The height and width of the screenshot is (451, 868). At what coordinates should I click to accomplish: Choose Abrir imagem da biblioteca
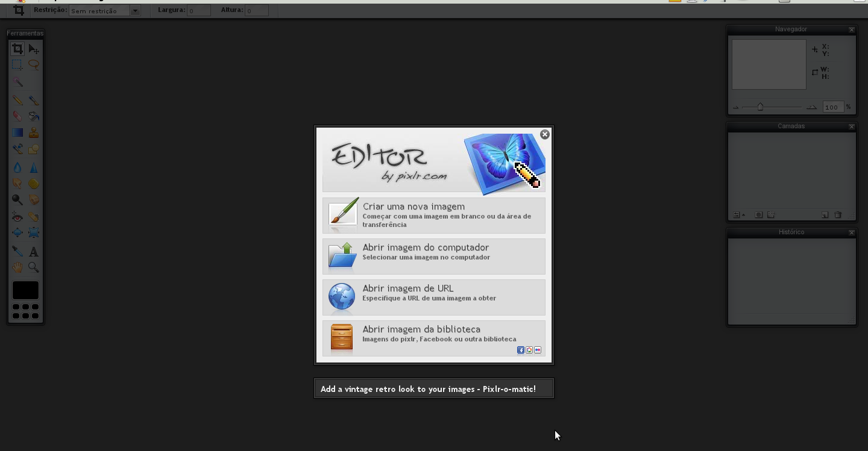434,338
